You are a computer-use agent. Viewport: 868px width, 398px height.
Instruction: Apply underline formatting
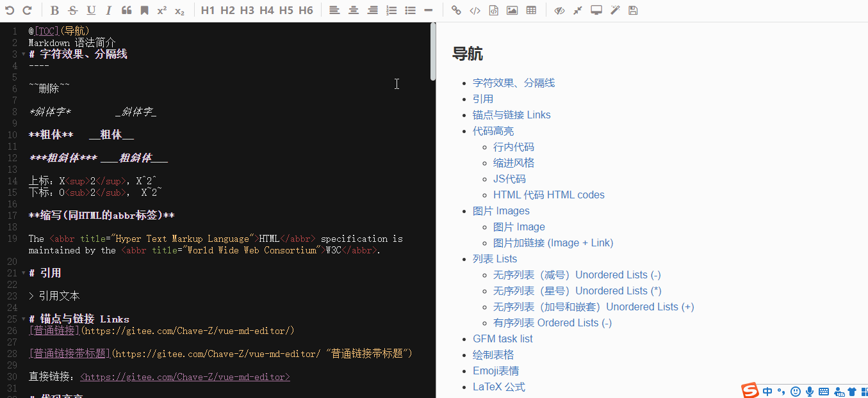click(90, 10)
